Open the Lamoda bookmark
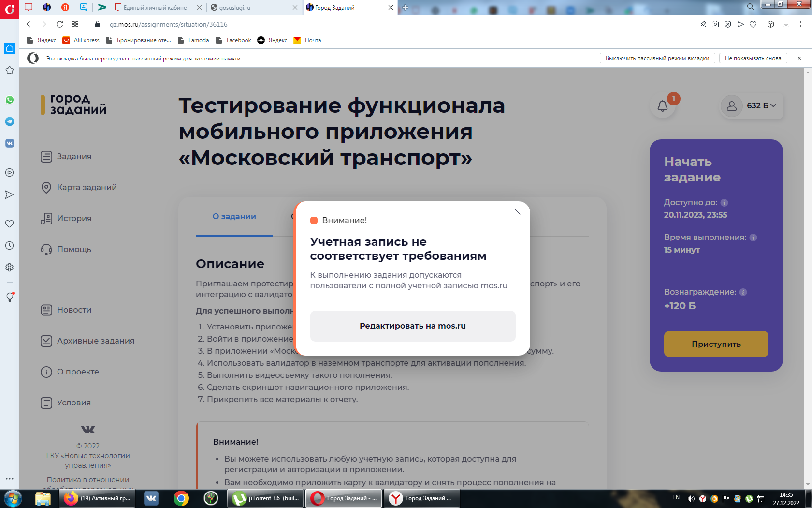The width and height of the screenshot is (812, 508). tap(193, 40)
